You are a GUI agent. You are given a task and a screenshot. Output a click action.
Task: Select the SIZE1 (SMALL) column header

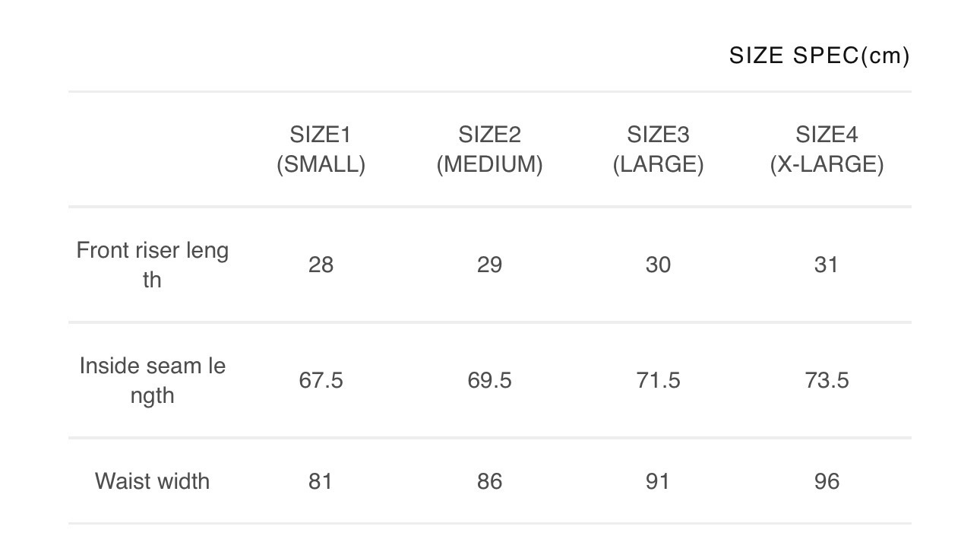point(321,150)
